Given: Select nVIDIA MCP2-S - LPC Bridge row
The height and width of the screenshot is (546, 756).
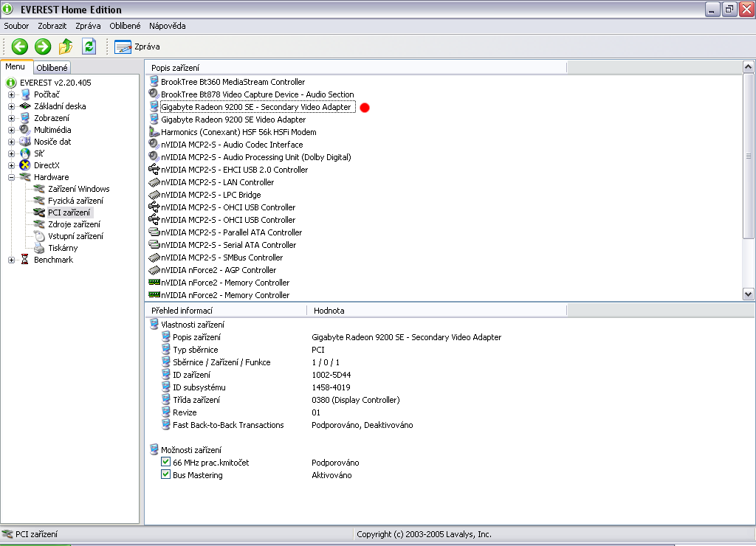Looking at the screenshot, I should click(210, 195).
